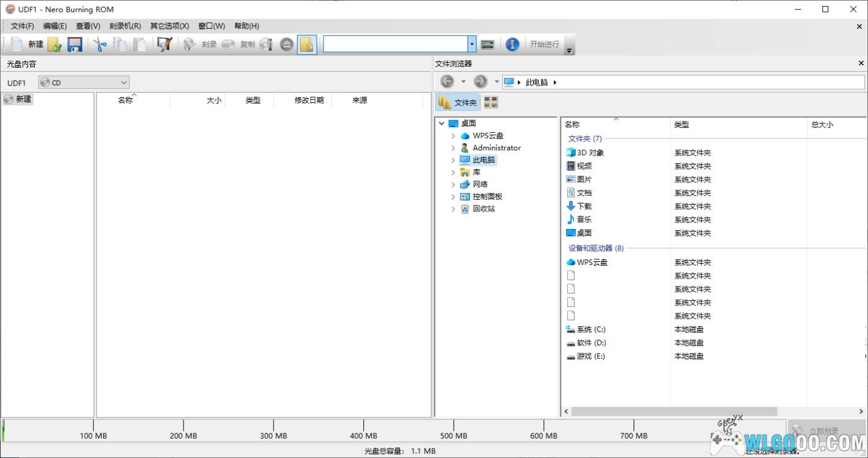Image resolution: width=868 pixels, height=458 pixels.
Task: Click the cut scissors icon
Action: [x=100, y=44]
